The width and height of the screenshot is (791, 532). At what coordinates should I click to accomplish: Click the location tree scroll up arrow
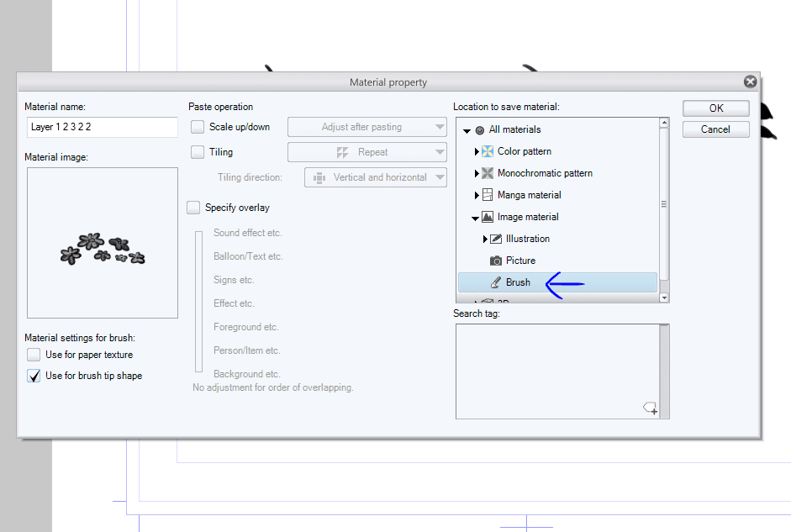point(664,123)
